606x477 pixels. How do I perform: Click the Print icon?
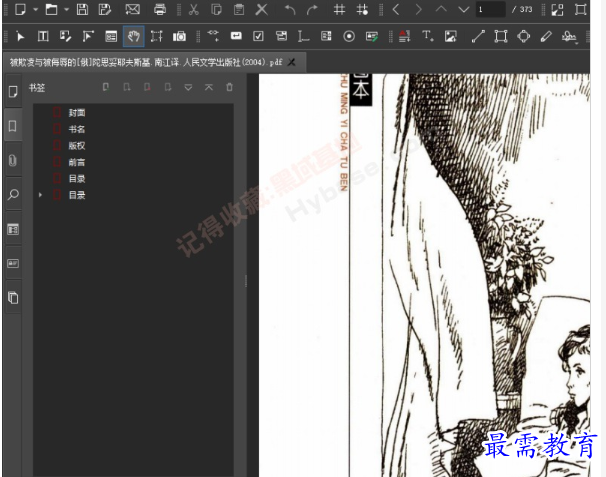coord(160,9)
